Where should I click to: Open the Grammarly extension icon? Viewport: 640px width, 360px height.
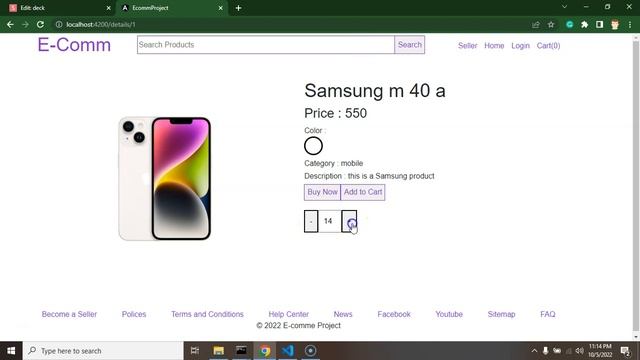(x=569, y=24)
